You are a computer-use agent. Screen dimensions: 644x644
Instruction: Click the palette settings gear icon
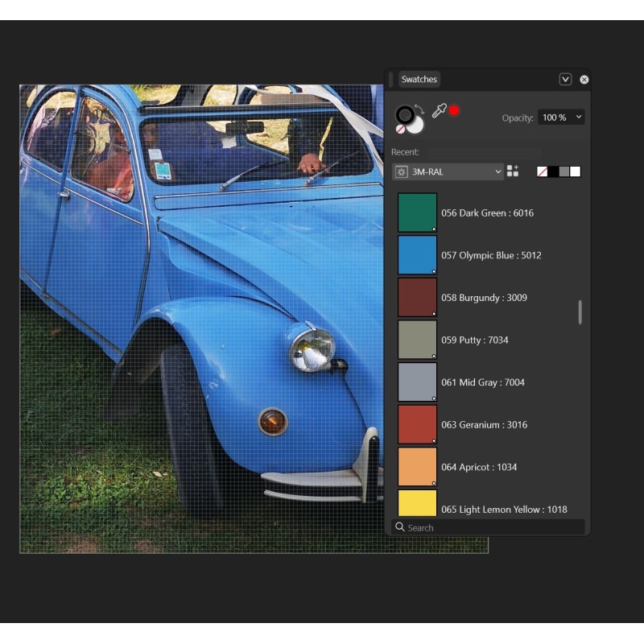point(401,172)
